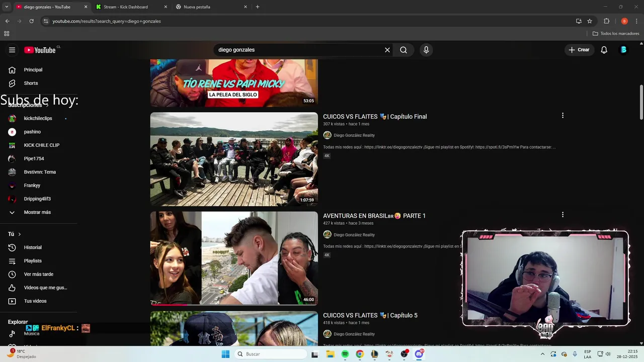Image resolution: width=644 pixels, height=362 pixels.
Task: Open Música under Explorar
Action: (31, 334)
